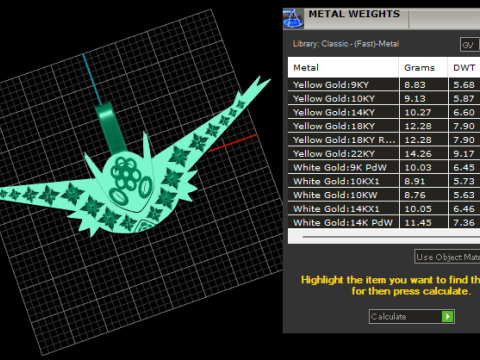This screenshot has width=480, height=360.
Task: Click the 10.27 grams value
Action: click(418, 112)
